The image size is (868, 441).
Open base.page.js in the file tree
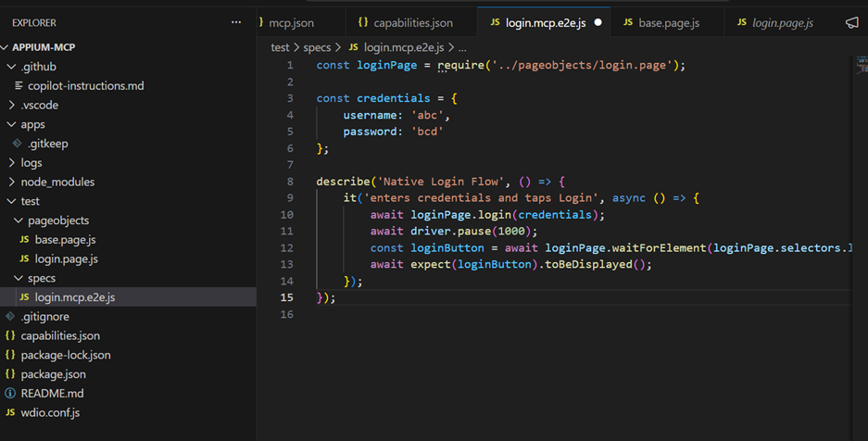point(65,240)
